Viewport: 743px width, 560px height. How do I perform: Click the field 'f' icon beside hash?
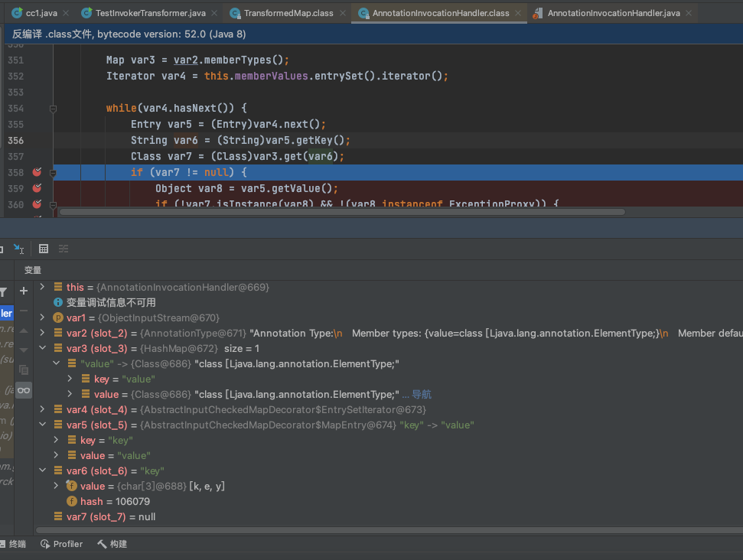point(72,501)
